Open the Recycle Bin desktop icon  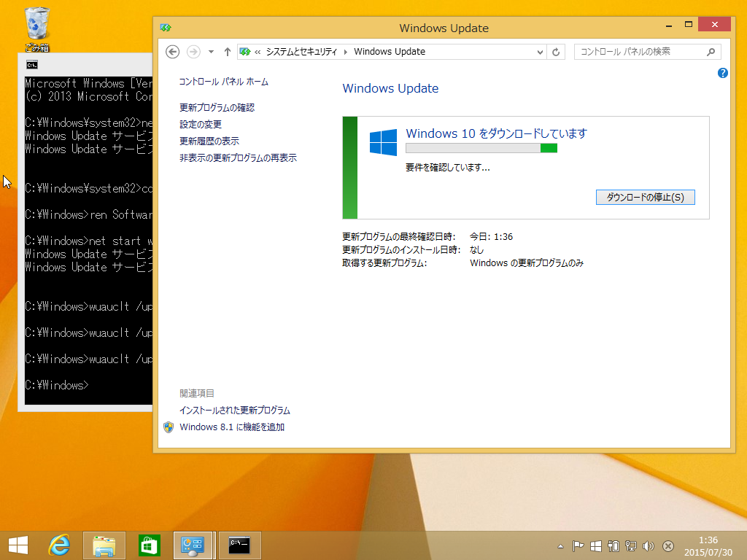[36, 28]
